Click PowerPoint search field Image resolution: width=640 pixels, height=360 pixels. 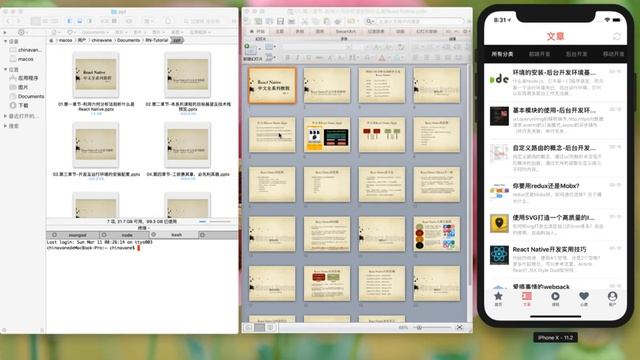[x=414, y=21]
